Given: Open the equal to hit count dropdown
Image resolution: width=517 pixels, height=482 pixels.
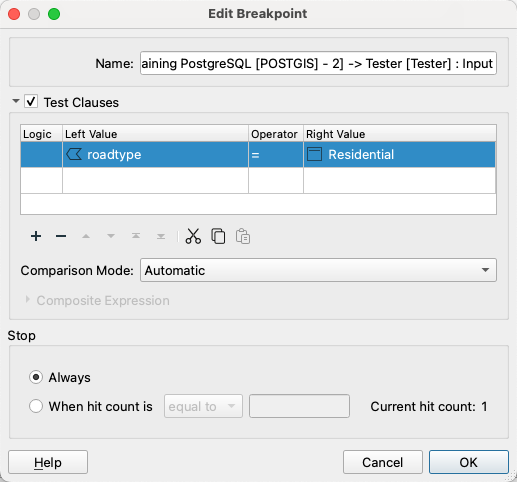Looking at the screenshot, I should point(203,406).
